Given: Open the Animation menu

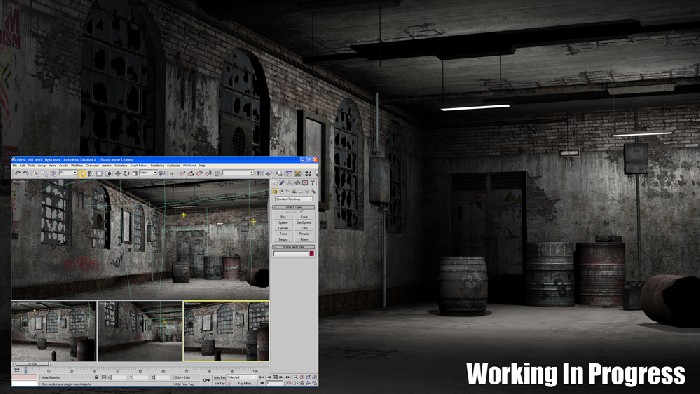Looking at the screenshot, I should pyautogui.click(x=121, y=166).
